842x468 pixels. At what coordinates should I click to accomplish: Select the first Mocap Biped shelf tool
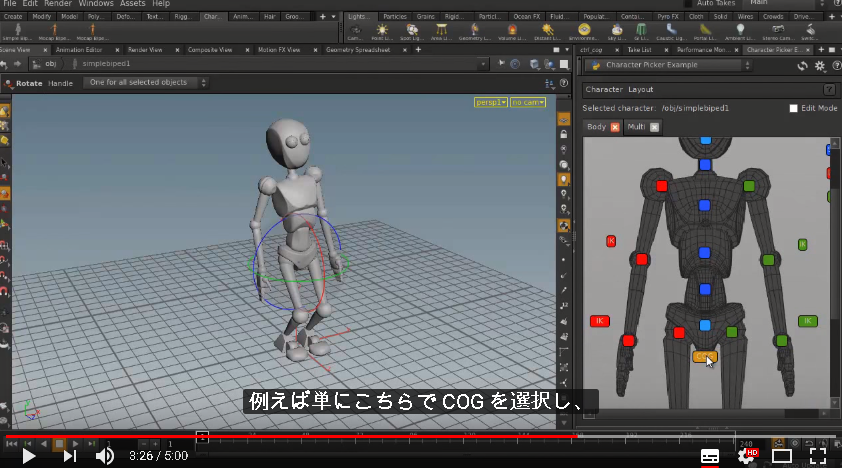(x=54, y=32)
